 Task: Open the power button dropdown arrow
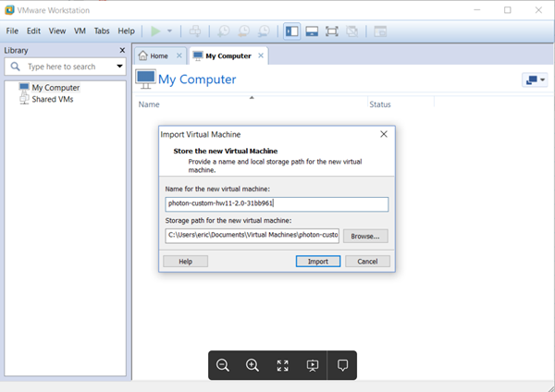point(169,31)
